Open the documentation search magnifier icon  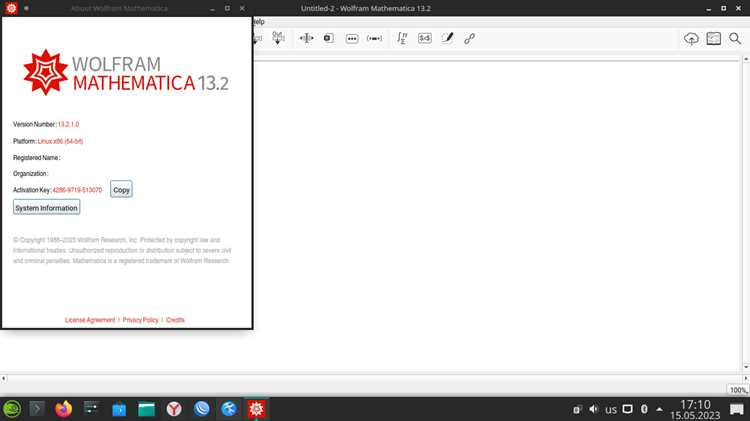coord(735,38)
